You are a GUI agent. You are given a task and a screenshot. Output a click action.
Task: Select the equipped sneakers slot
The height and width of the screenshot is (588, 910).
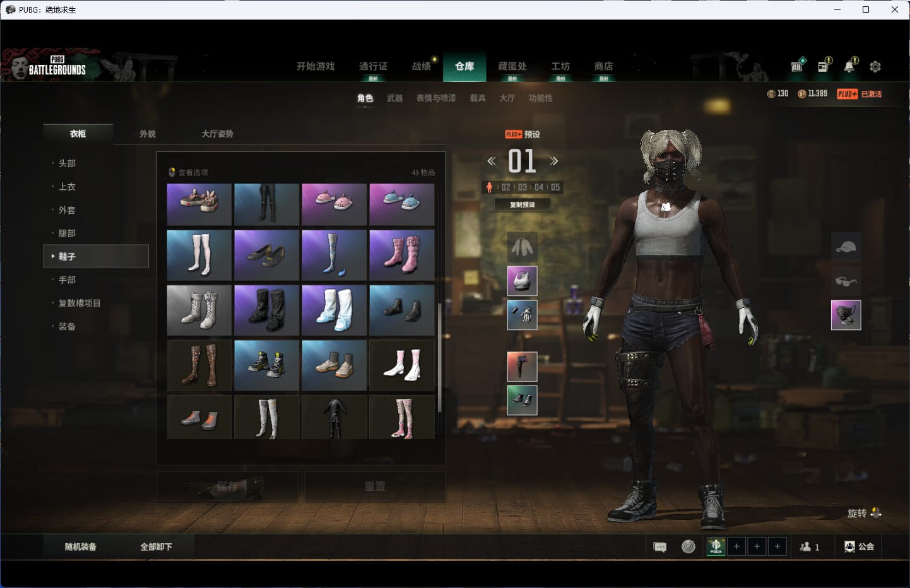click(x=523, y=400)
